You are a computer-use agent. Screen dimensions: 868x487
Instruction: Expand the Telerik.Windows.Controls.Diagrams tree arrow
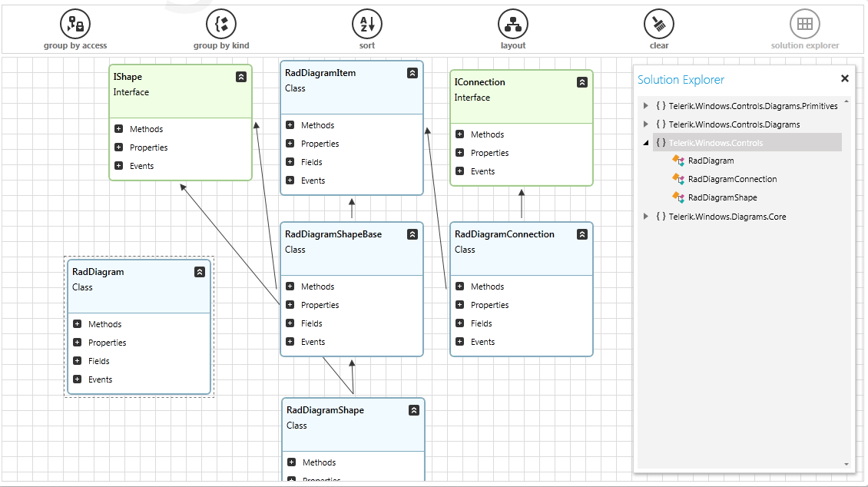[645, 124]
